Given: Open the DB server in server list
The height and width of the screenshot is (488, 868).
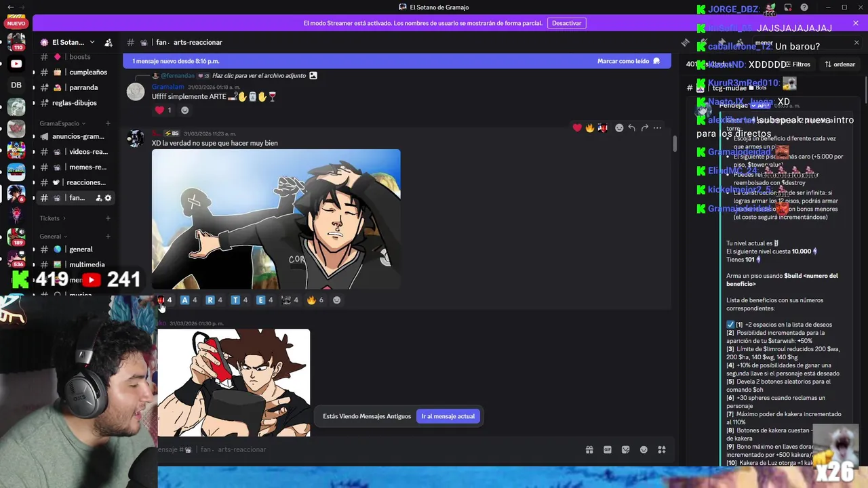Looking at the screenshot, I should [x=16, y=85].
